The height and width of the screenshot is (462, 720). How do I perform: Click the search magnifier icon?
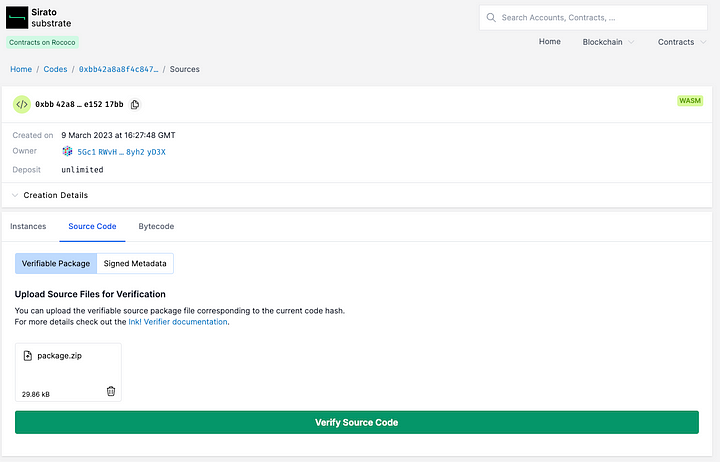pos(490,17)
